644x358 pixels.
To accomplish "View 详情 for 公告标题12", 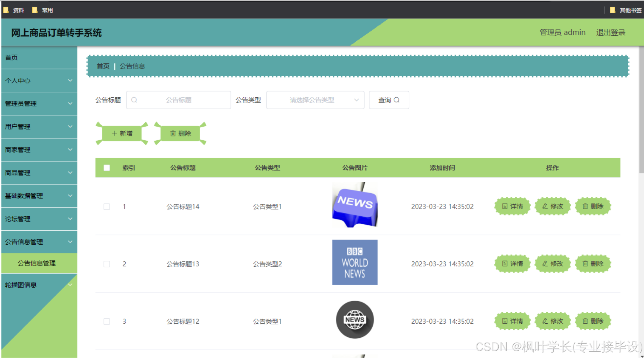I will pyautogui.click(x=512, y=321).
